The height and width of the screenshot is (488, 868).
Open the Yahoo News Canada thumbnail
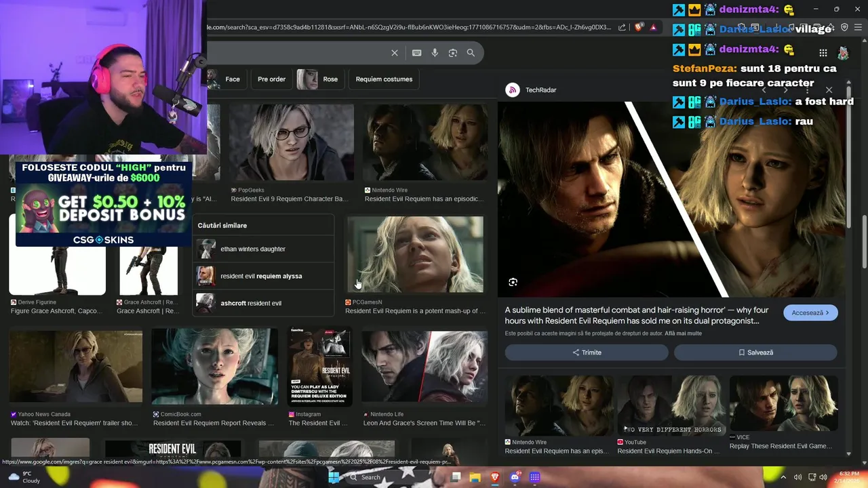[x=76, y=367]
